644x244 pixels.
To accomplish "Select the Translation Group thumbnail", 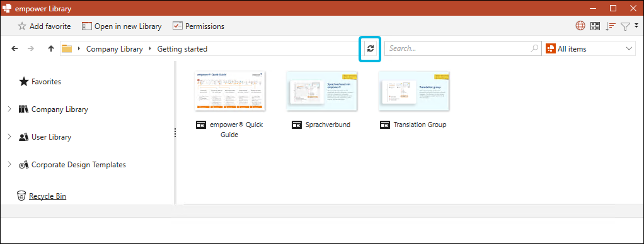I will [x=413, y=91].
